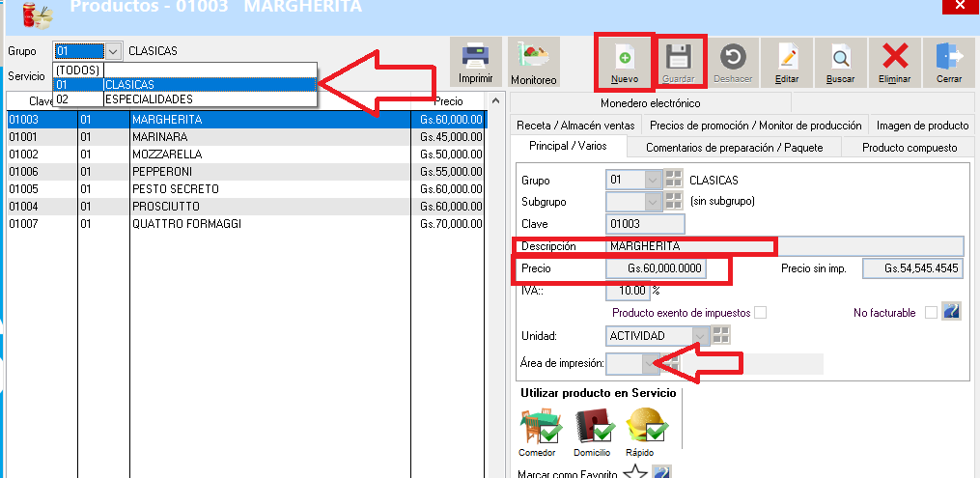Click the star to mark as Favorito
This screenshot has height=478, width=980.
pos(635,473)
